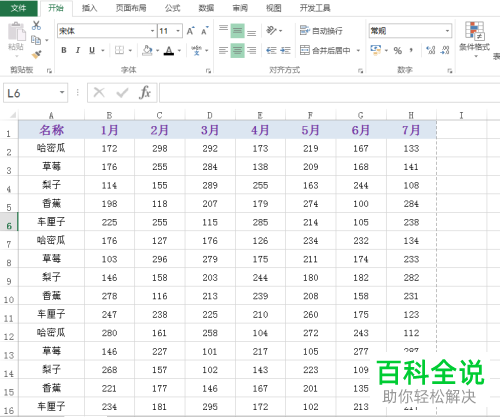Align text left
The height and width of the screenshot is (417, 500).
pyautogui.click(x=223, y=50)
